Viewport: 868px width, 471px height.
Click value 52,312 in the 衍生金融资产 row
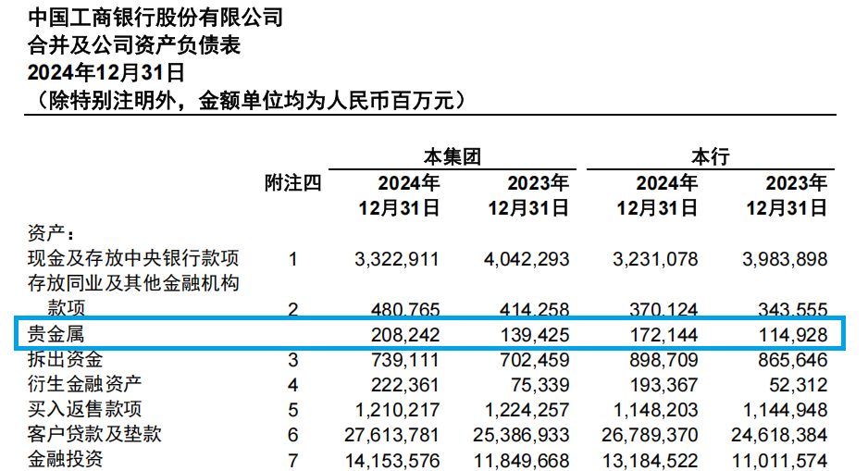(x=799, y=385)
